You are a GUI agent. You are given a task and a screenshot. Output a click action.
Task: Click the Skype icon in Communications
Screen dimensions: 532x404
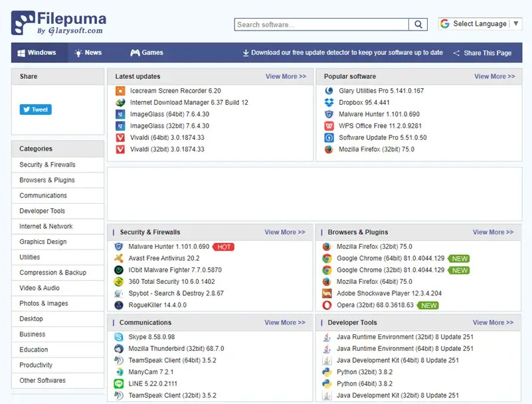[118, 337]
